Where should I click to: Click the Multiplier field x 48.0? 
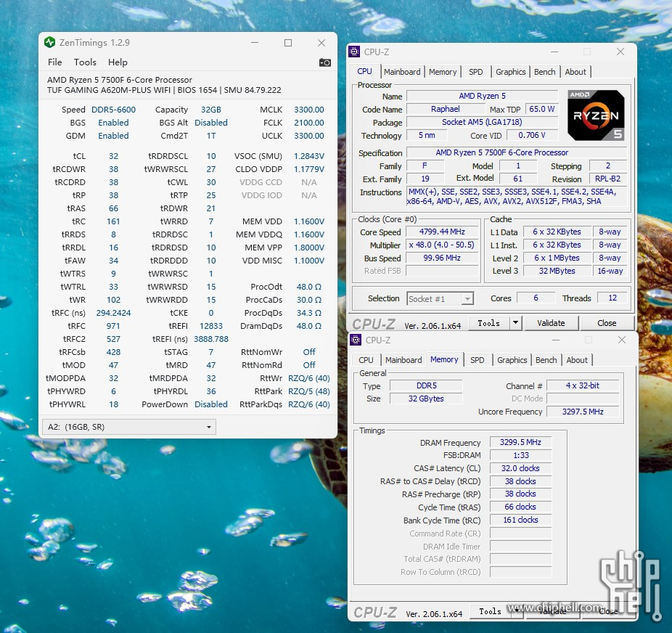point(442,245)
